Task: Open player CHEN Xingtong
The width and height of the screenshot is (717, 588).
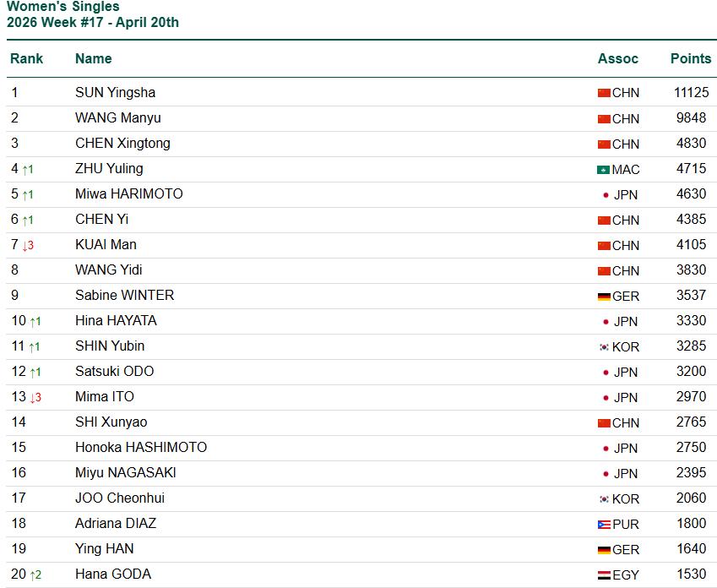Action: (122, 143)
